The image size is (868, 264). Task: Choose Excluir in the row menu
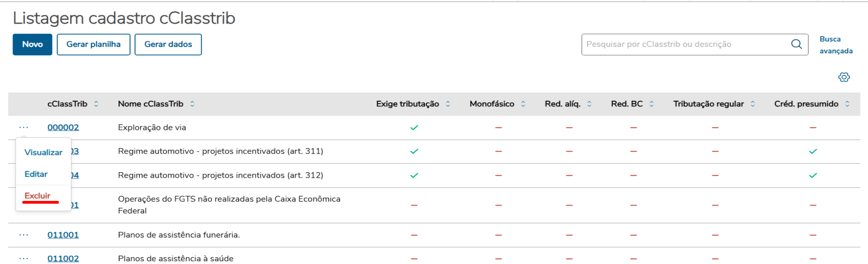38,196
